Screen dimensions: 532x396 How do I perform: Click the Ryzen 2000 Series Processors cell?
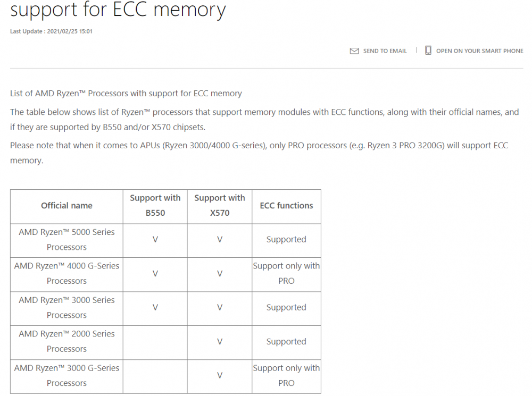pos(66,342)
